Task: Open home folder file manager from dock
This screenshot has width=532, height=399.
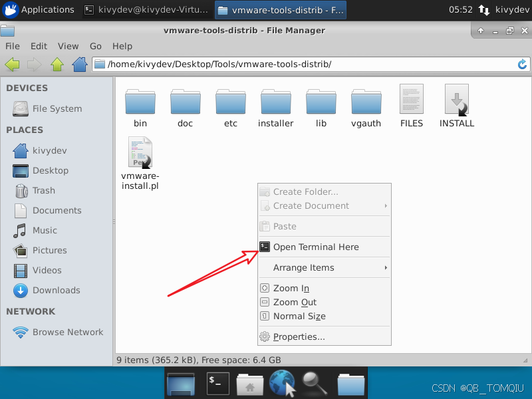Action: [250, 384]
